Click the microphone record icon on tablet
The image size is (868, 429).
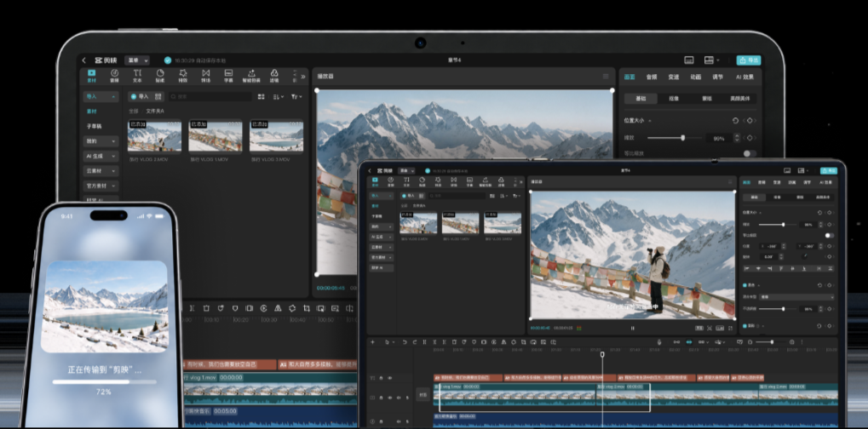(658, 342)
